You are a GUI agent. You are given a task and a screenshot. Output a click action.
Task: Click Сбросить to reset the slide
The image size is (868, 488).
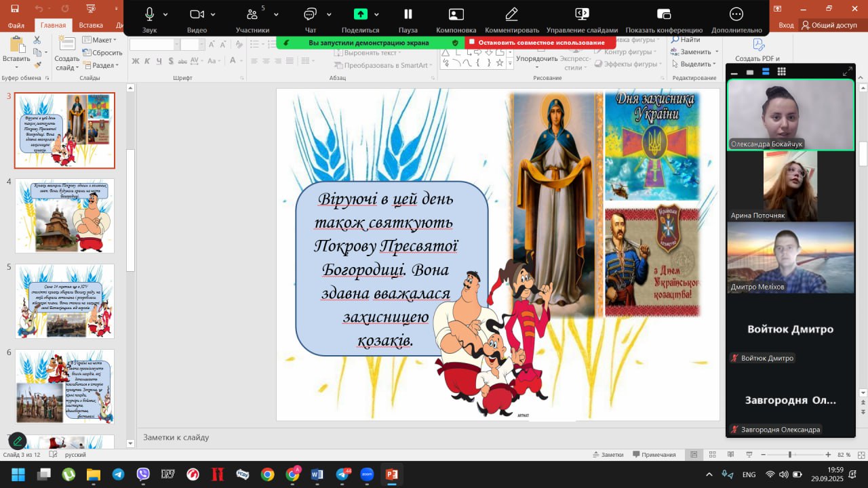tap(102, 53)
